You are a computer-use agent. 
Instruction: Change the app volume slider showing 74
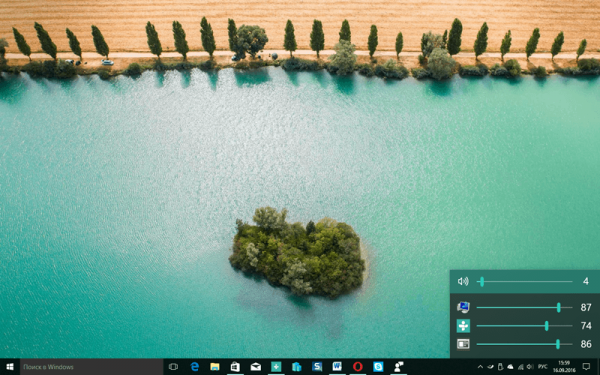(x=524, y=326)
